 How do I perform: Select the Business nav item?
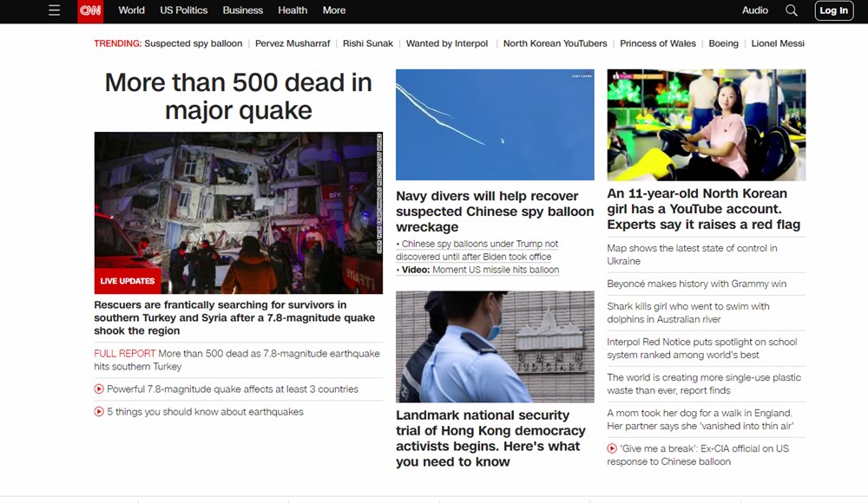point(242,10)
